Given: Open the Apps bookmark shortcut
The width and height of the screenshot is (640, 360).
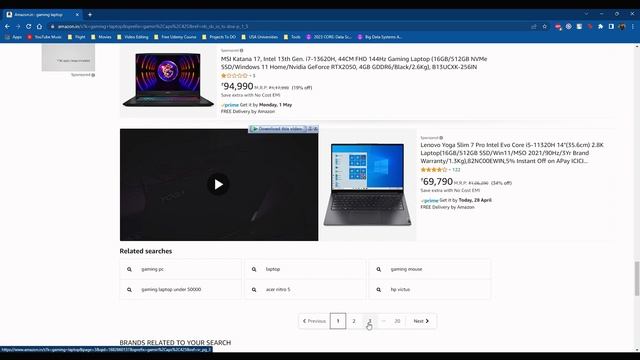Looking at the screenshot, I should [13, 37].
